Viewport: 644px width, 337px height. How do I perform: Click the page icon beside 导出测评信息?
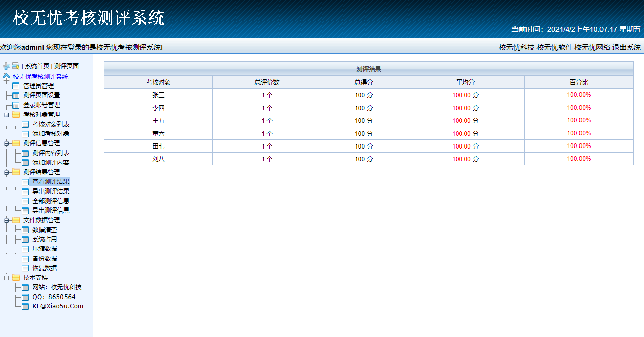[25, 210]
